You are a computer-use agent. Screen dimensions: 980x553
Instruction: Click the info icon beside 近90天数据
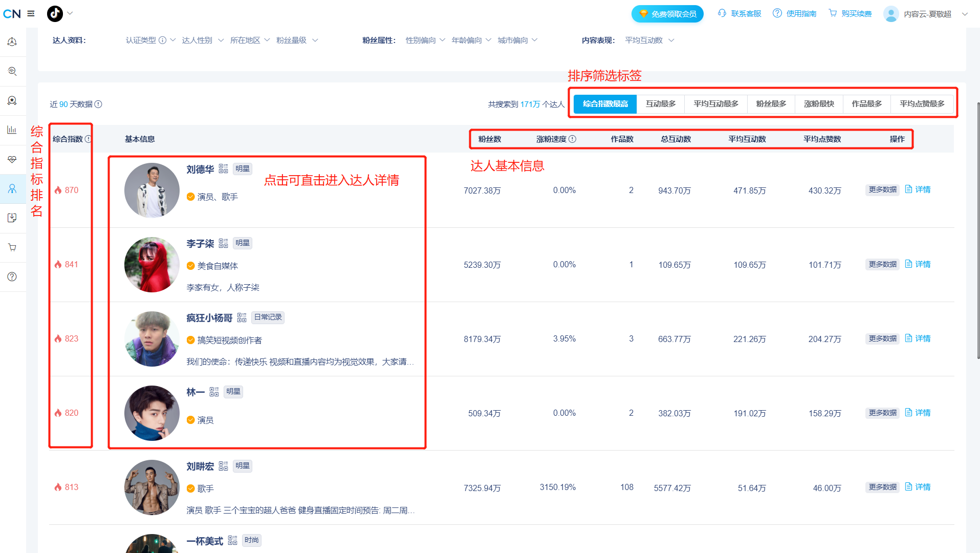[x=98, y=104]
